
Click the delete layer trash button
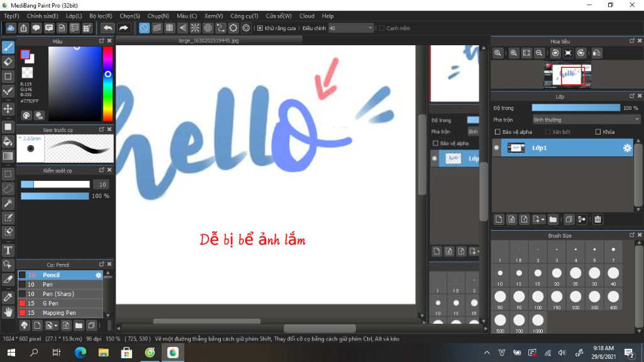coord(597,219)
